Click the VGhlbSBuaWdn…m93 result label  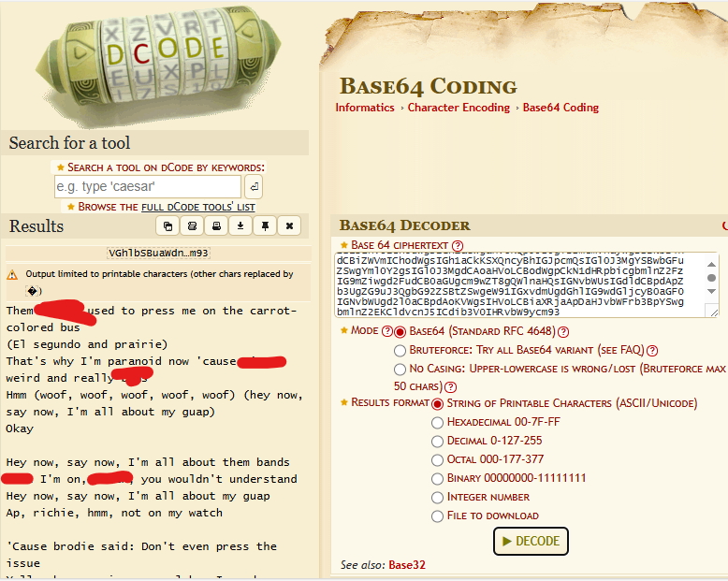coord(158,253)
